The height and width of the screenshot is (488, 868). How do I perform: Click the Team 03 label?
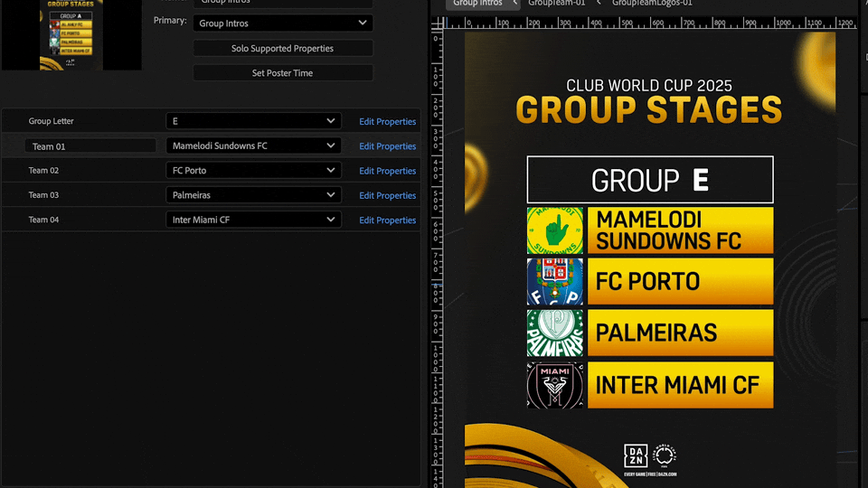(x=43, y=195)
